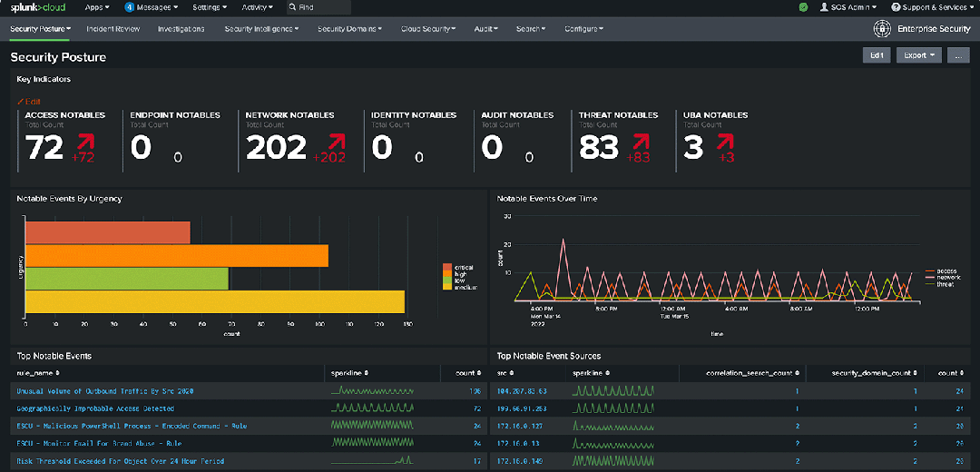Screen dimensions: 980x472
Task: Click the Splunk Cloud logo
Action: (x=38, y=7)
